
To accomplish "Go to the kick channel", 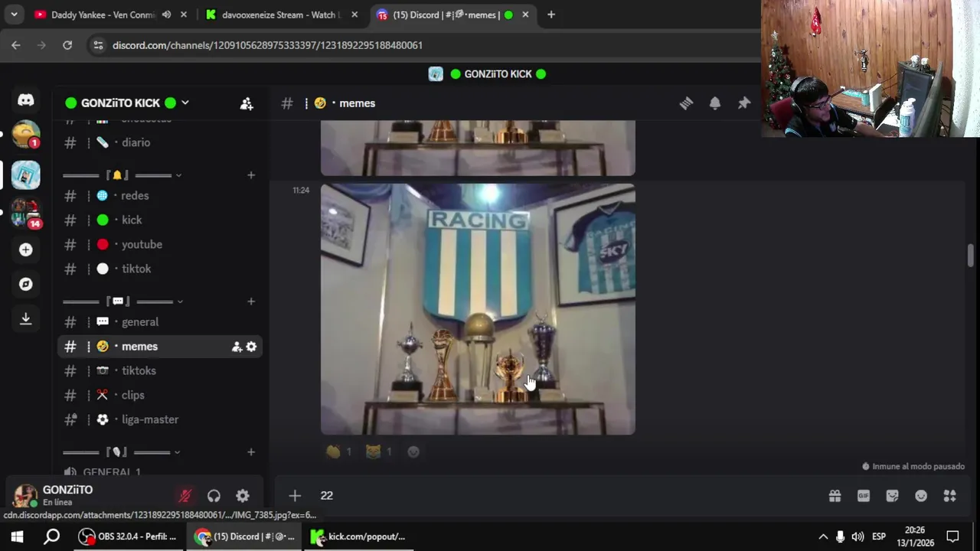I will click(x=159, y=220).
